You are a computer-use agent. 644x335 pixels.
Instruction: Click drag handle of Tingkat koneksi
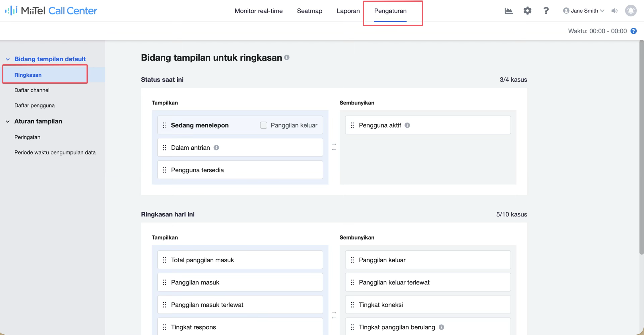click(x=352, y=305)
